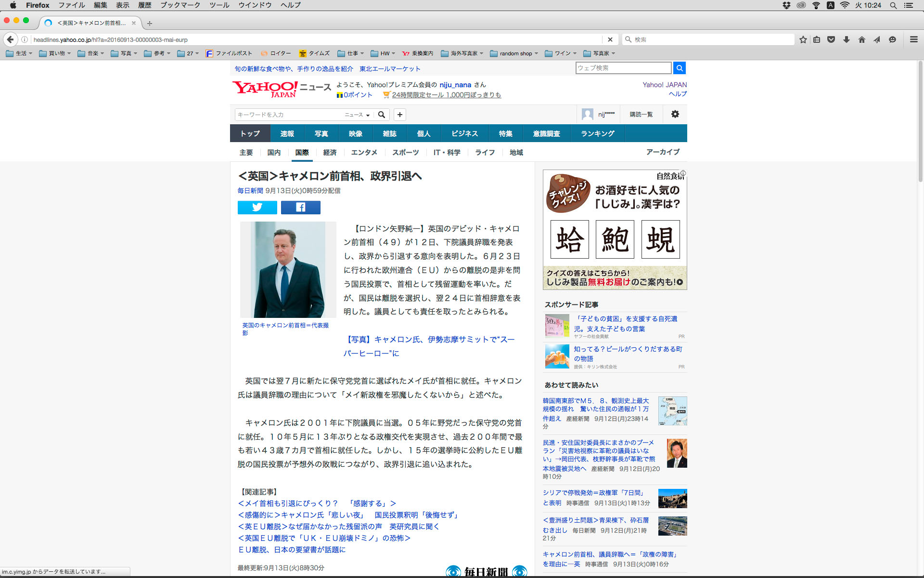Go back with the browser back arrow
Image resolution: width=924 pixels, height=578 pixels.
pos(11,39)
